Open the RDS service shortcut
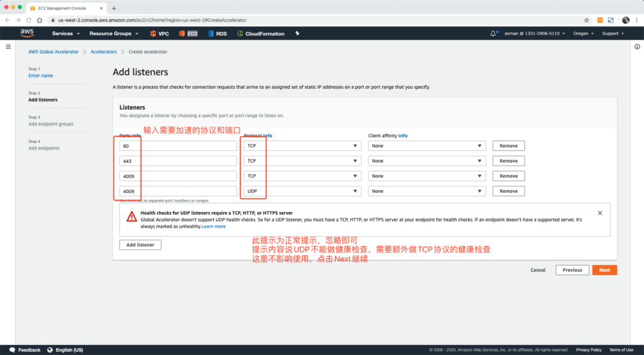Image resolution: width=644 pixels, height=355 pixels. point(217,33)
